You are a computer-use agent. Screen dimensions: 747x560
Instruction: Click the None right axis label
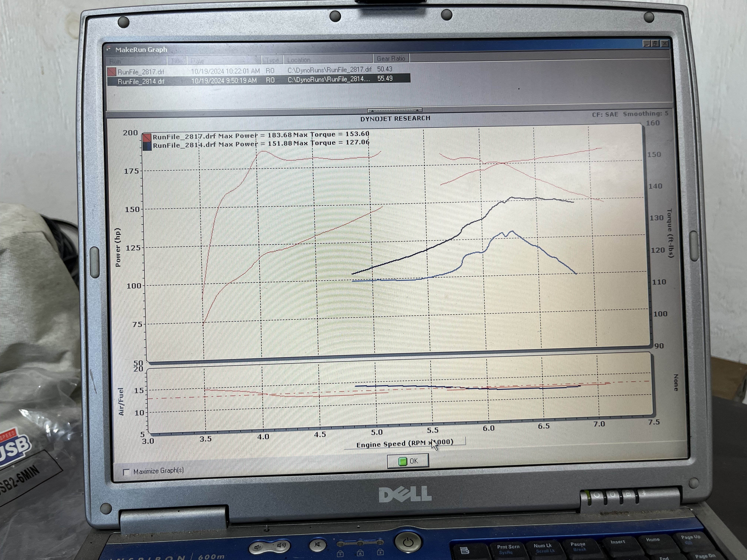coord(676,382)
